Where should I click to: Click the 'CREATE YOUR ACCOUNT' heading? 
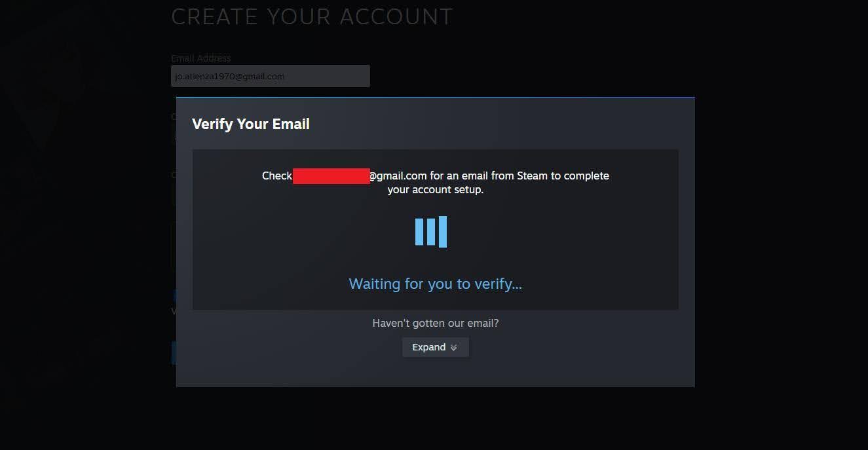312,16
